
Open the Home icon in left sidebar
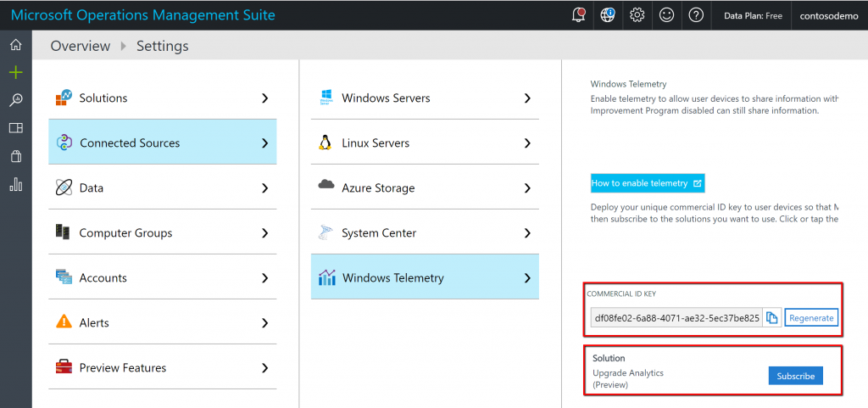point(16,46)
